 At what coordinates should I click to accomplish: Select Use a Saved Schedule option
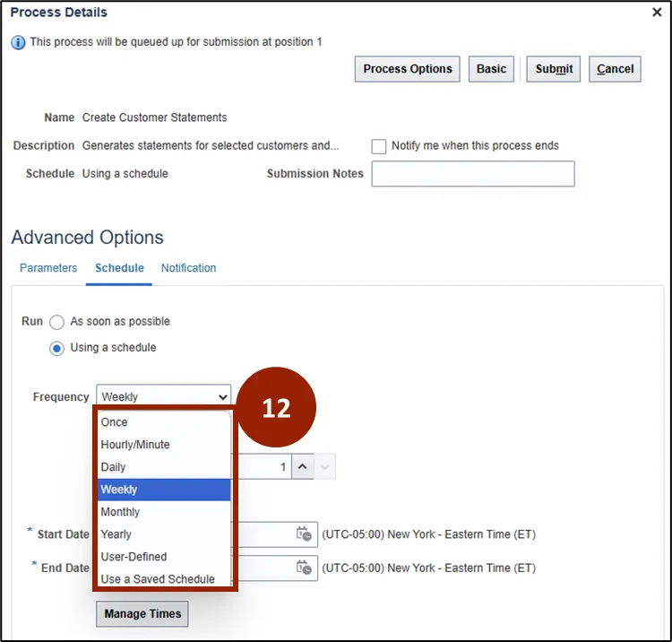(158, 579)
